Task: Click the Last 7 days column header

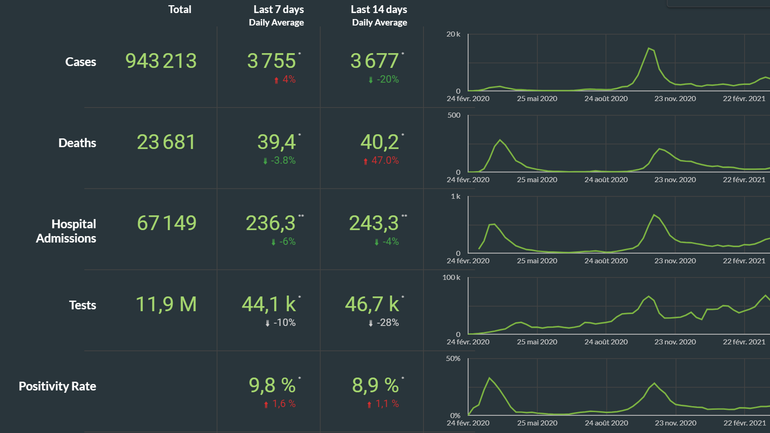Action: [x=276, y=10]
